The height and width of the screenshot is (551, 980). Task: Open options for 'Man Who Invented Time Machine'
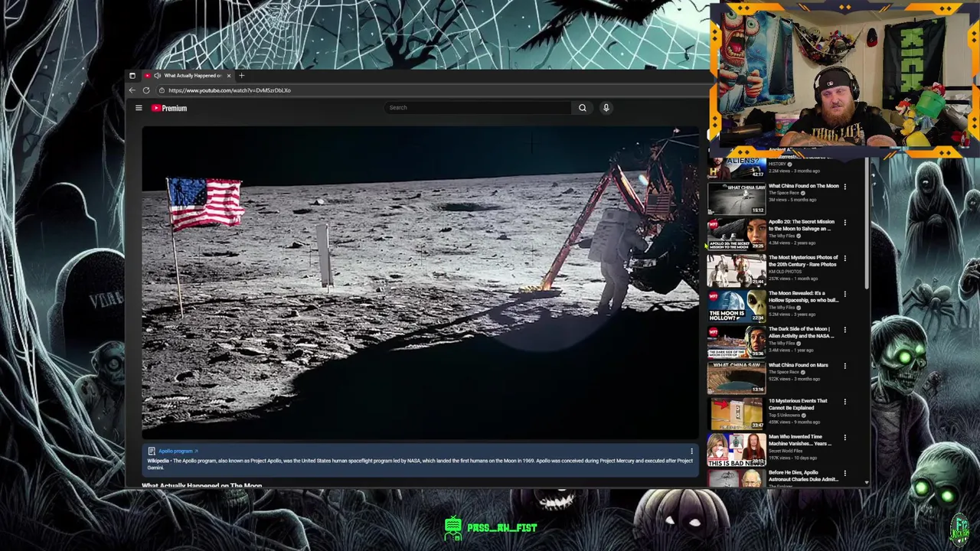pyautogui.click(x=844, y=438)
